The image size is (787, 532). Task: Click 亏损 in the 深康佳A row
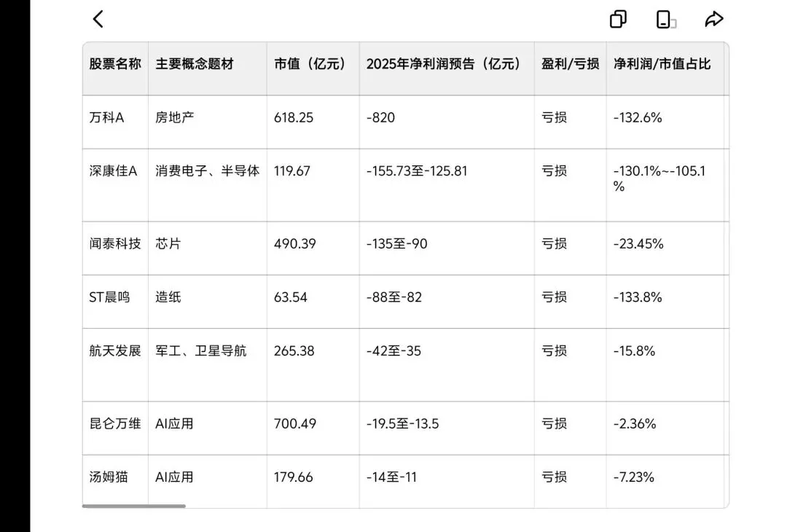pyautogui.click(x=554, y=171)
